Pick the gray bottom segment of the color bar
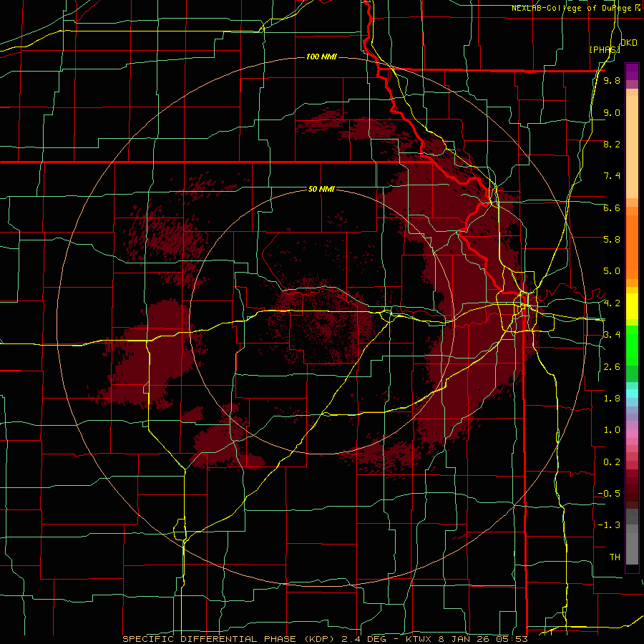Image resolution: width=644 pixels, height=644 pixels. point(632,546)
